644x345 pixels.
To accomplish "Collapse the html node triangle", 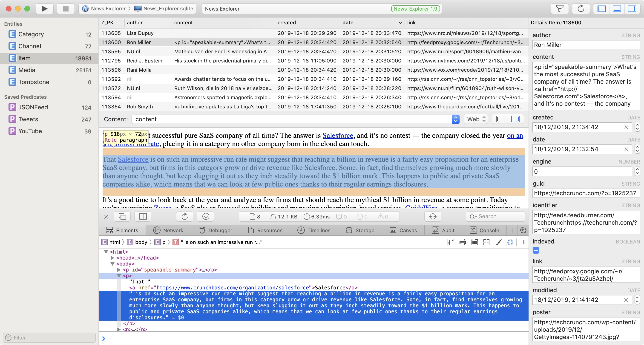I will [106, 252].
